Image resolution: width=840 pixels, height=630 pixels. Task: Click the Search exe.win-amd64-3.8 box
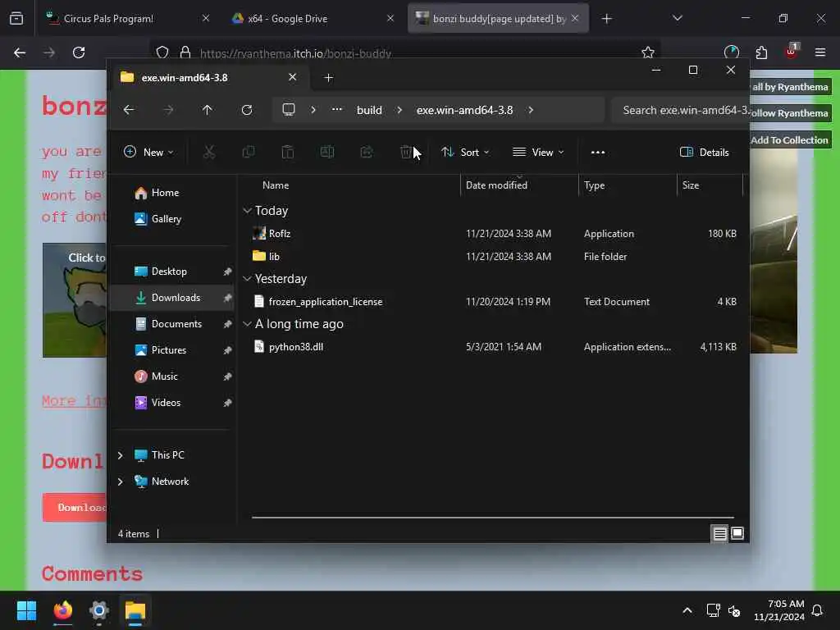pyautogui.click(x=680, y=110)
